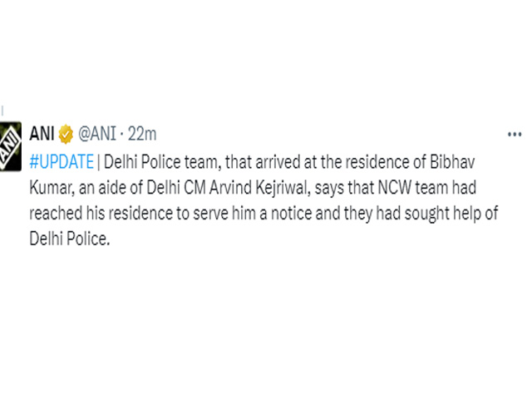Click the 22m timestamp
The image size is (532, 399).
(142, 134)
